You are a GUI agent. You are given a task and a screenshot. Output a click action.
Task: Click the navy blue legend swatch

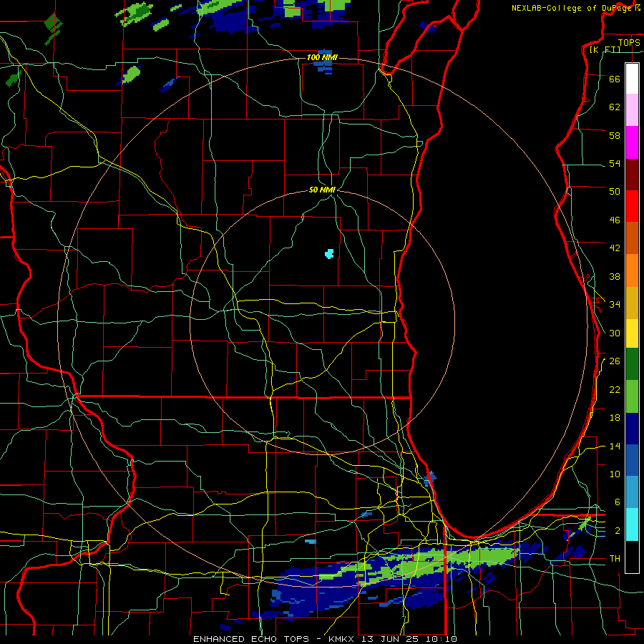[x=632, y=429]
